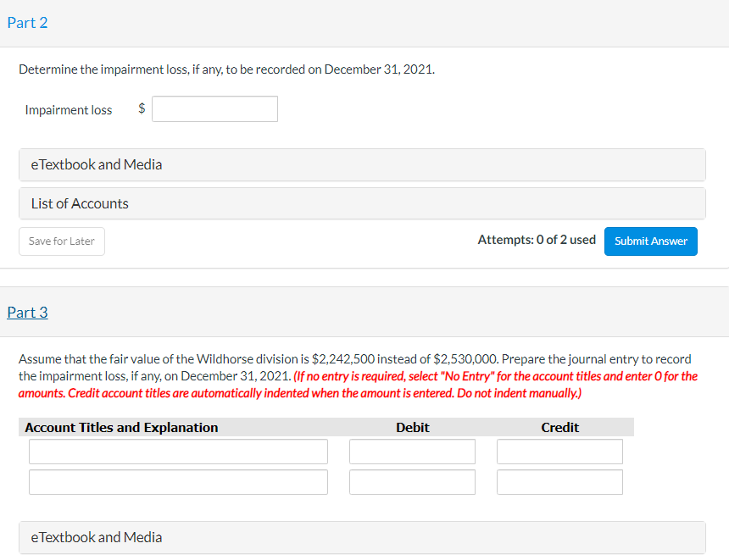The image size is (729, 560).
Task: Click 'Account Titles and Explanation' column header
Action: 121,428
